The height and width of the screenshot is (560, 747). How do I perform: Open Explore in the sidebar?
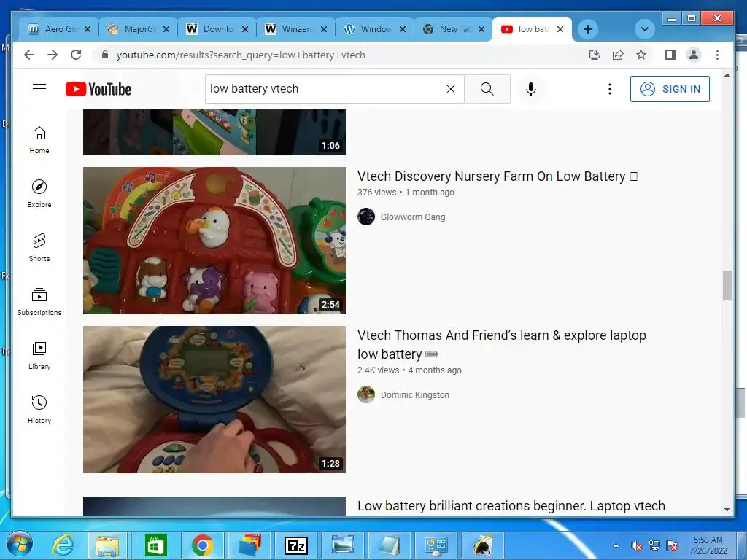pyautogui.click(x=39, y=193)
